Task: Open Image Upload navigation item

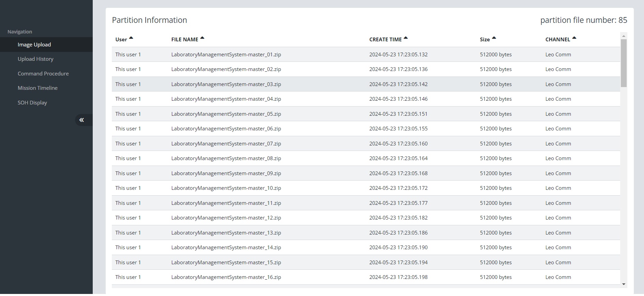Action: tap(34, 45)
